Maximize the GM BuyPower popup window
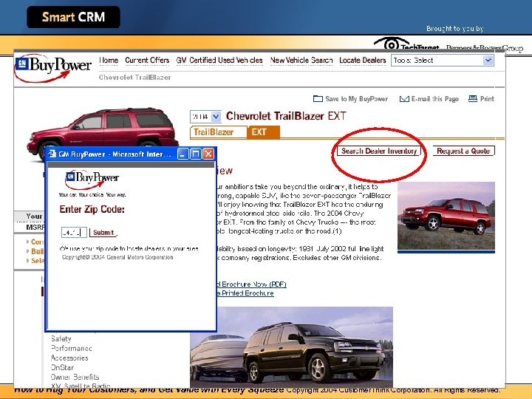This screenshot has height=399, width=532. pyautogui.click(x=195, y=154)
